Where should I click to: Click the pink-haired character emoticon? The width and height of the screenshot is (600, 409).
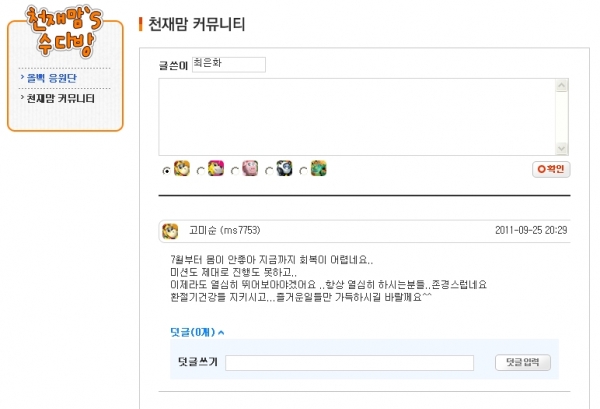[x=216, y=168]
